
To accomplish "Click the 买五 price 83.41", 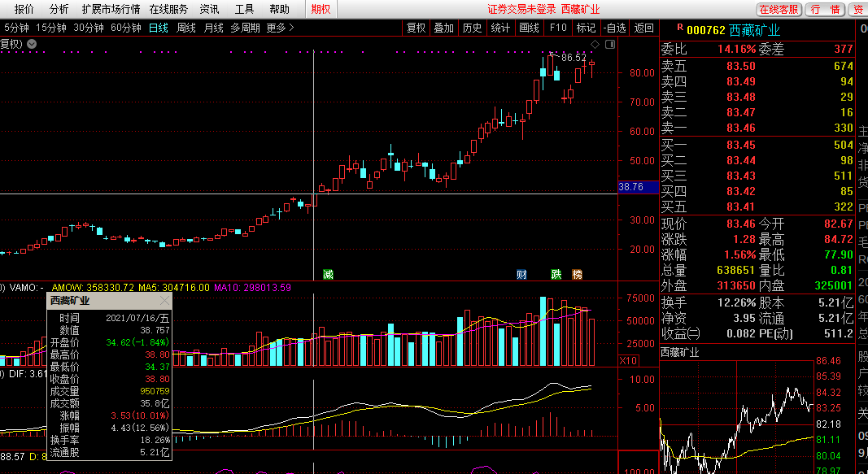I will (x=740, y=207).
